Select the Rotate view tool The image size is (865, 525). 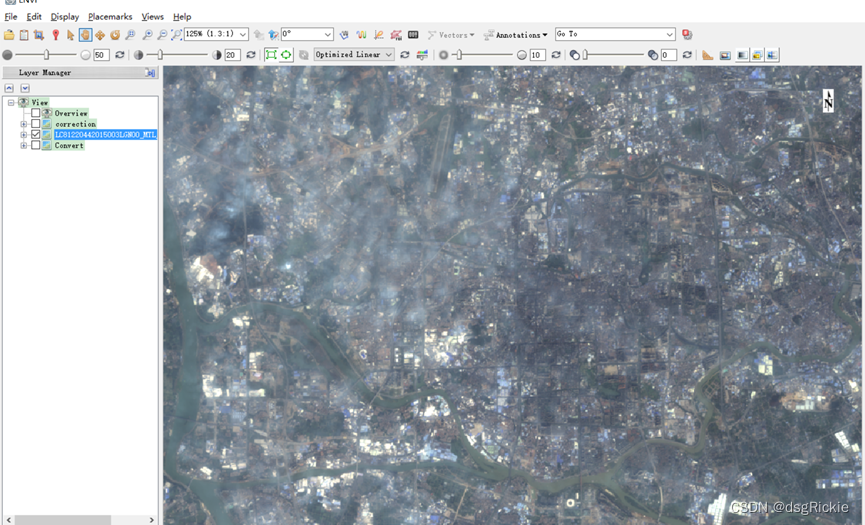click(x=115, y=35)
